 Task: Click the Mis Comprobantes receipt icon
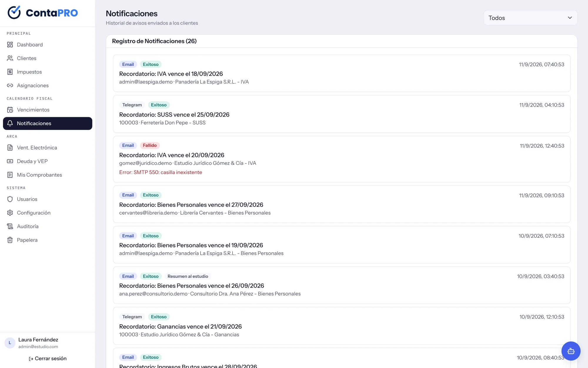pyautogui.click(x=10, y=175)
